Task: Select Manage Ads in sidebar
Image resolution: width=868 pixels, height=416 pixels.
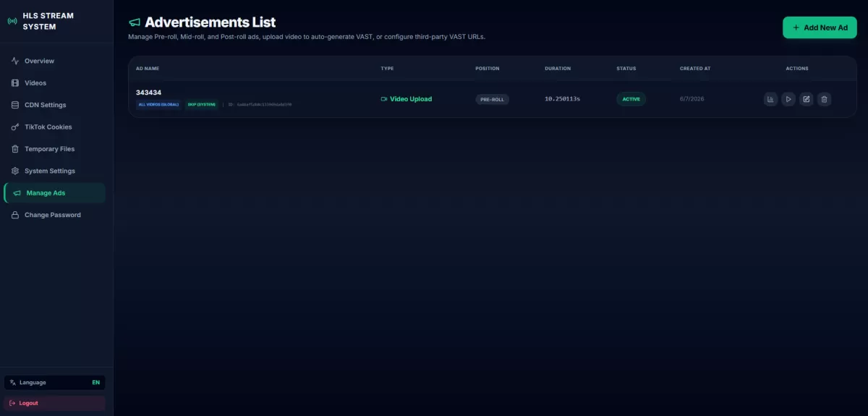Action: pyautogui.click(x=55, y=193)
